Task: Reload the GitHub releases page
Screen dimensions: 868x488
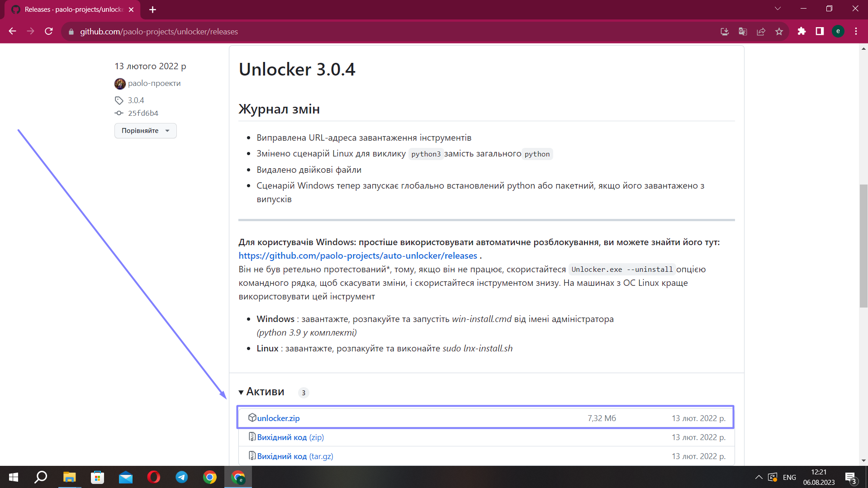Action: [49, 31]
